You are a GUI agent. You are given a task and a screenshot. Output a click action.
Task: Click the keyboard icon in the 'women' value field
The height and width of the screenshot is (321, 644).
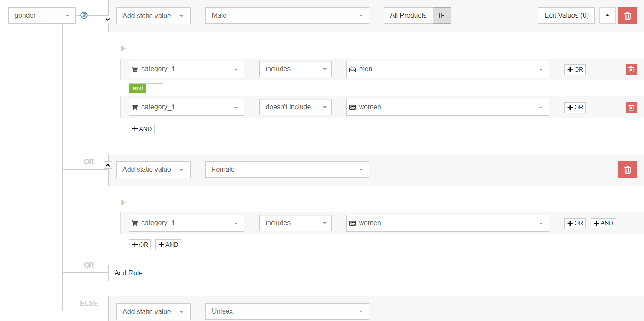351,107
